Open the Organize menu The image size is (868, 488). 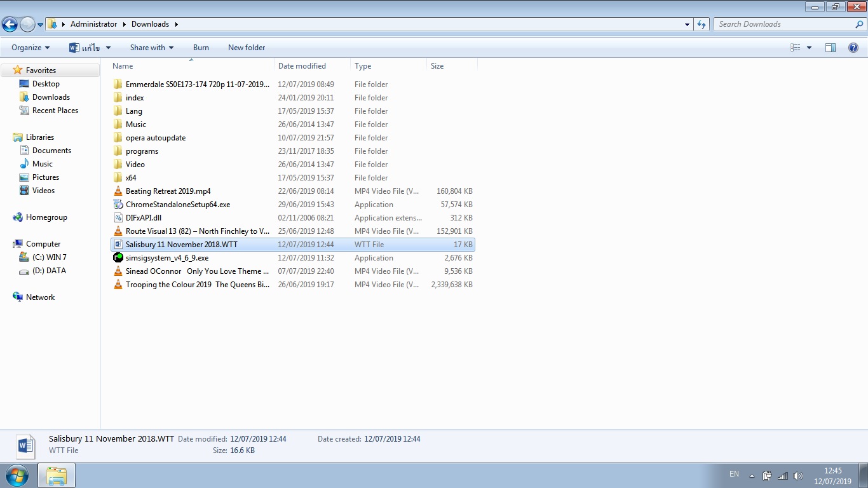[30, 48]
